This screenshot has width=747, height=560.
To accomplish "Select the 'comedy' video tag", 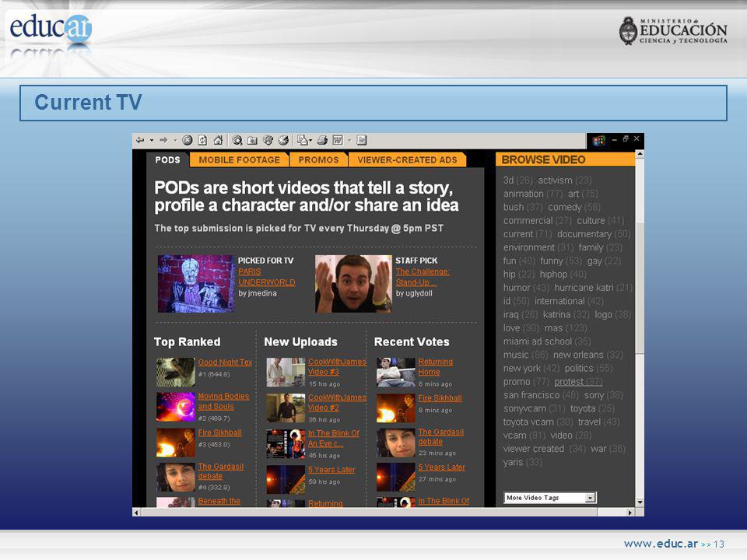I will coord(565,207).
